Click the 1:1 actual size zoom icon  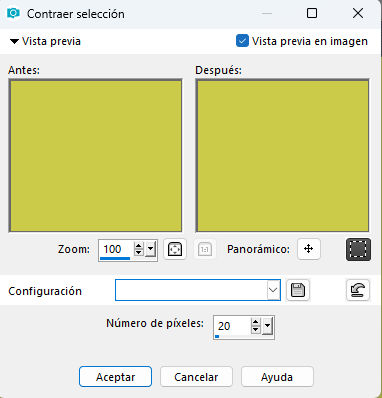[x=205, y=249]
